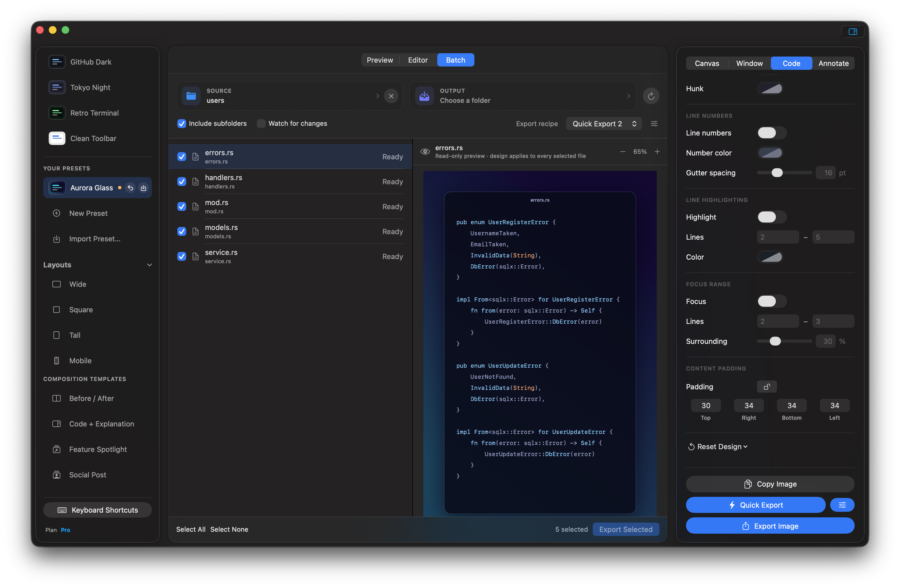900x588 pixels.
Task: Select the GitHub Dark theme preset
Action: 97,62
